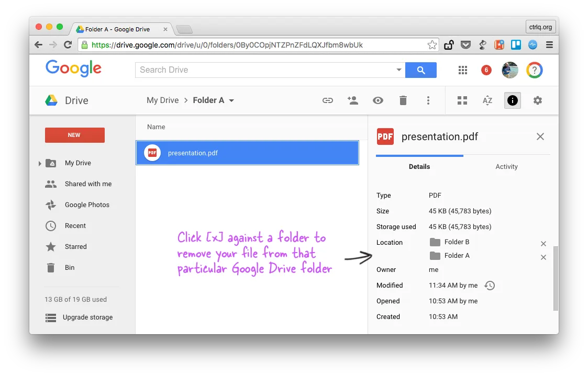Open the shareable link icon
The height and width of the screenshot is (376, 588).
[328, 100]
